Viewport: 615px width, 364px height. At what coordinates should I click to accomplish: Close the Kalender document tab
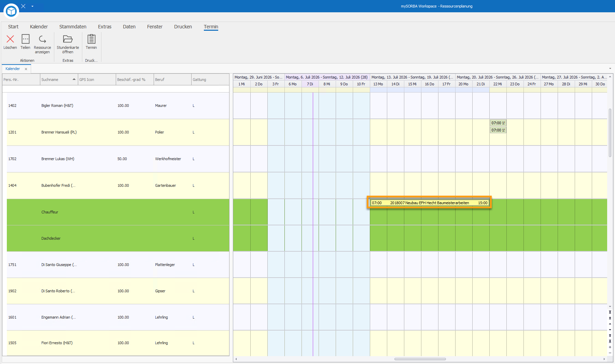click(x=26, y=69)
